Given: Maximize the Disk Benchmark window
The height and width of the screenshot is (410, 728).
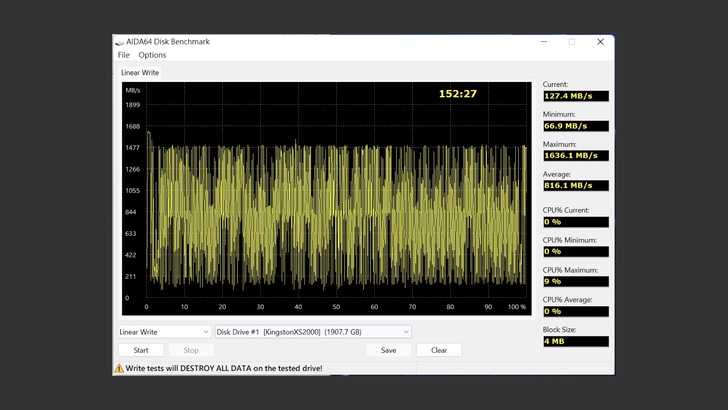Looking at the screenshot, I should 572,42.
